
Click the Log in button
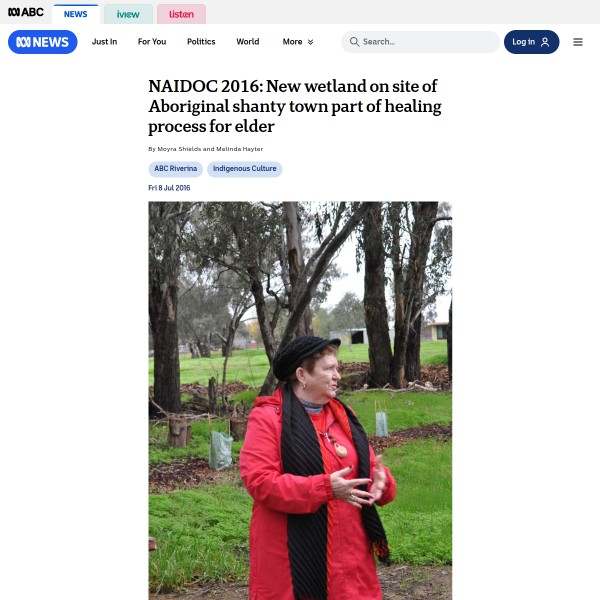tap(532, 42)
